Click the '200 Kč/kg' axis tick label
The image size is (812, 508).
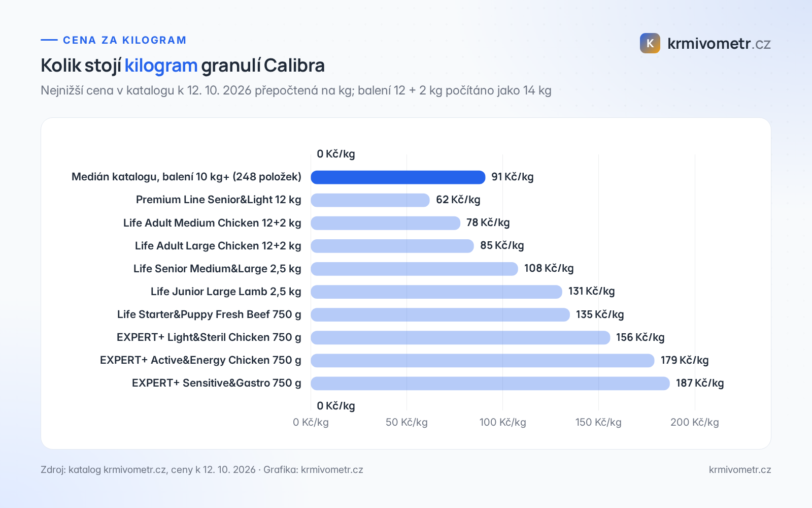(695, 422)
